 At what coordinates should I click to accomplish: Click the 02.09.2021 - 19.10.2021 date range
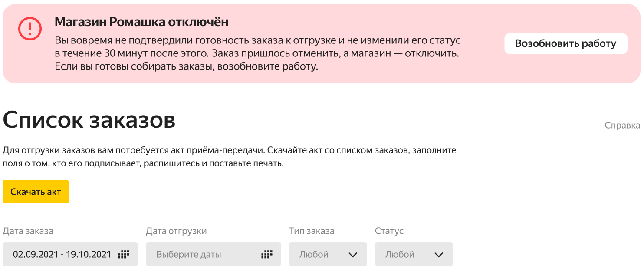62,254
